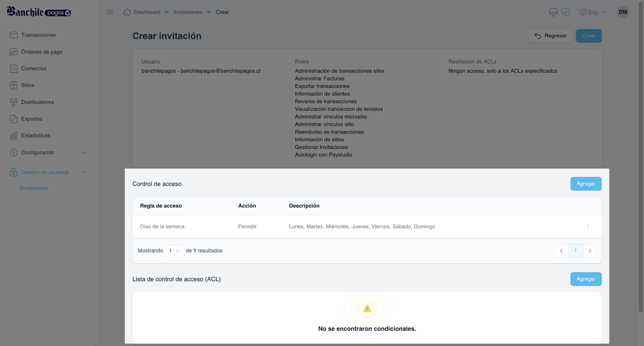Add a Control de acceso rule with Agregar
The height and width of the screenshot is (346, 644).
(586, 184)
